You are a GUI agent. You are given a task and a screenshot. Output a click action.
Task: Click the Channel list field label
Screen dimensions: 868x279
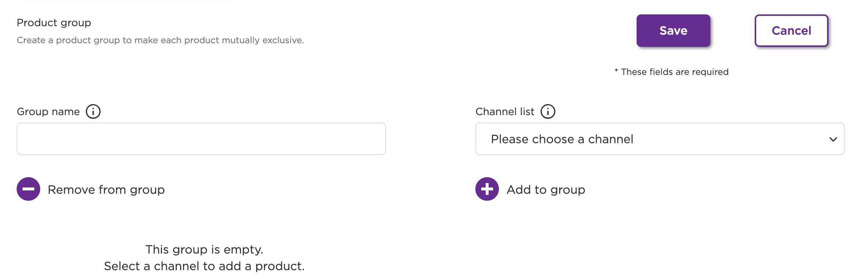505,111
